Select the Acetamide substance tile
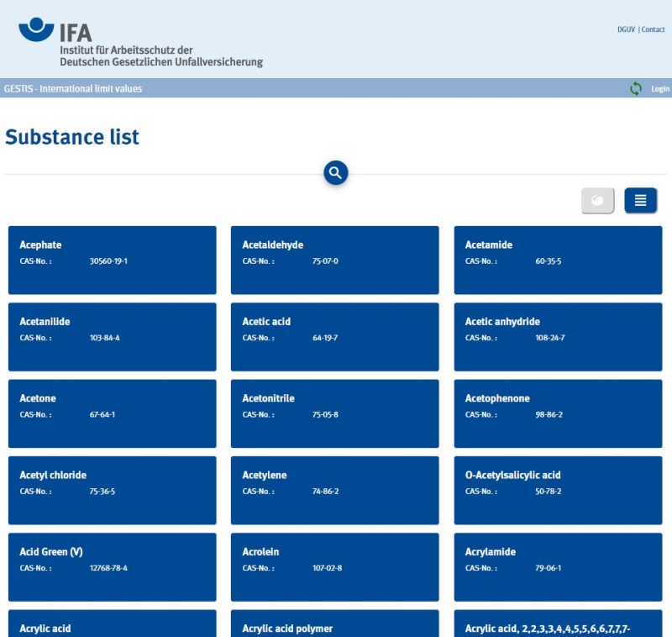 [558, 260]
